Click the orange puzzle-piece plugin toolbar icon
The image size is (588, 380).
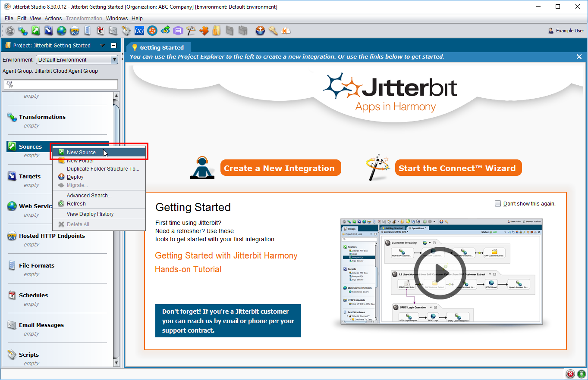pos(204,31)
